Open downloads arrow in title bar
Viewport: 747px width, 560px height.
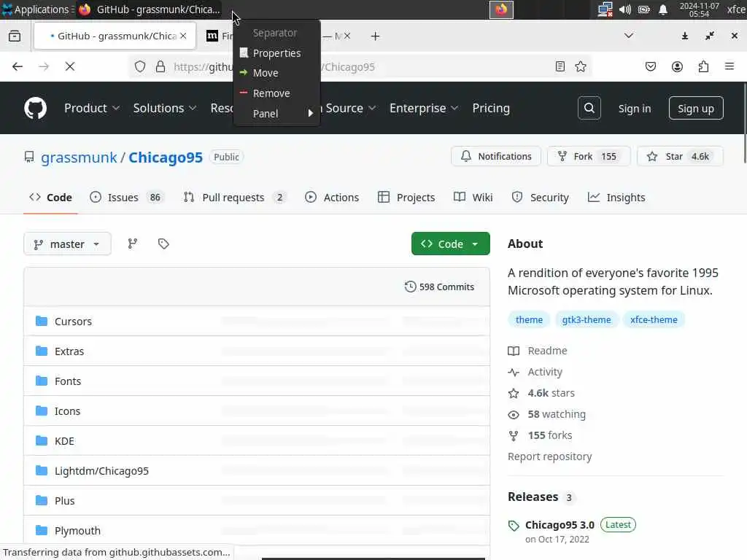click(684, 36)
